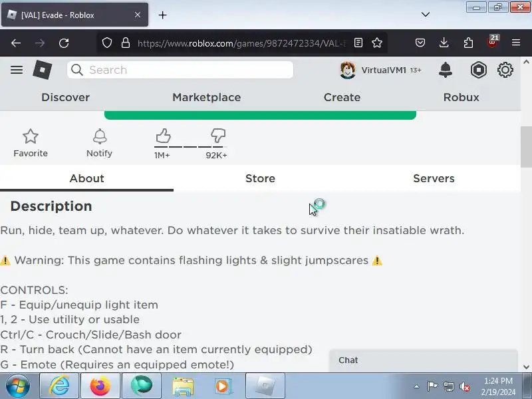Screen dimensions: 532x399
Task: Focus the Roblox Search field
Action: coord(180,70)
